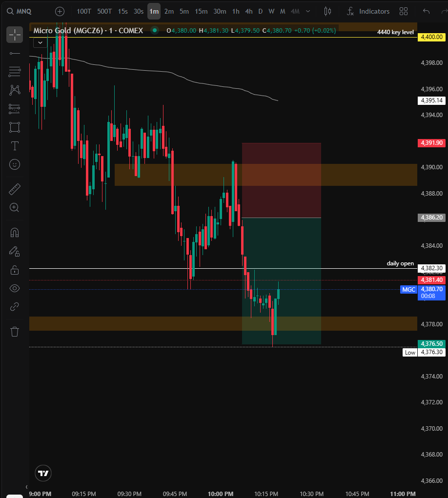The width and height of the screenshot is (448, 498).
Task: Open symbol search for MNQ
Action: coord(20,11)
